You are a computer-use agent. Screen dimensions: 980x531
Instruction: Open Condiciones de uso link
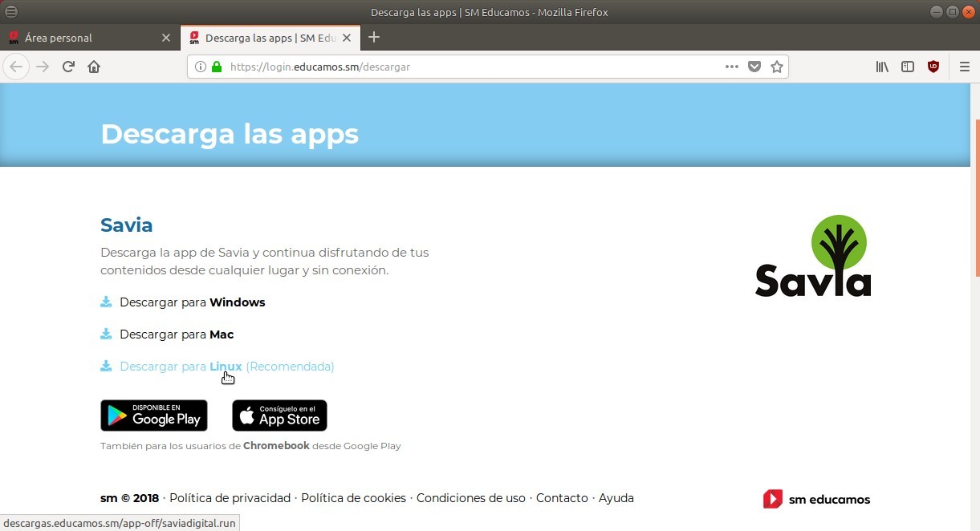pyautogui.click(x=471, y=498)
